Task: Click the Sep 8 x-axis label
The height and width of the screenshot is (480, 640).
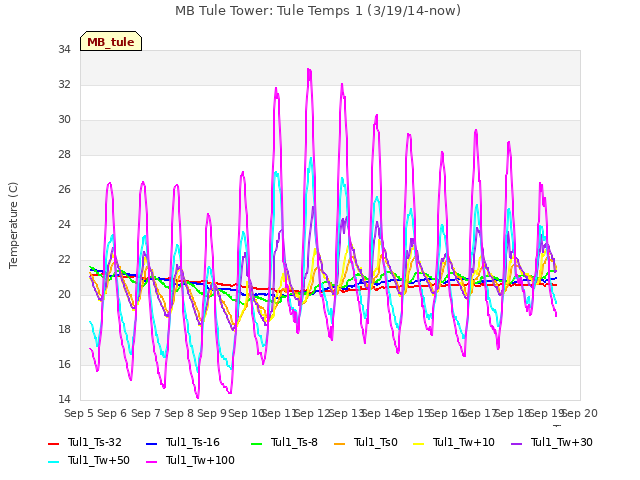Action: (x=179, y=413)
